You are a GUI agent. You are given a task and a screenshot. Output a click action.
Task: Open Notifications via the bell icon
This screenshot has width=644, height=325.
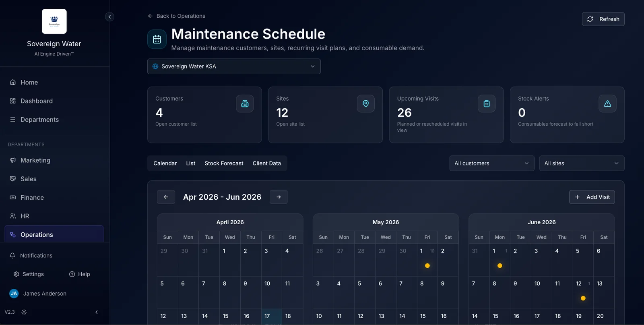coord(12,256)
